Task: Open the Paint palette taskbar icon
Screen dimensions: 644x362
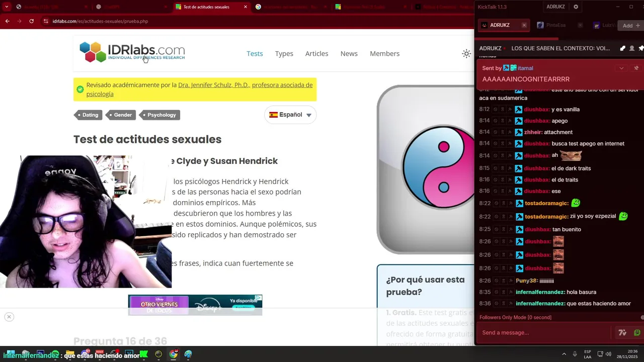Action: (x=188, y=354)
